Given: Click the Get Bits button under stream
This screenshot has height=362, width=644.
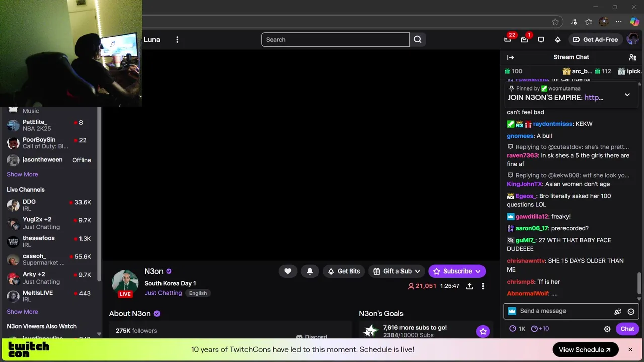Looking at the screenshot, I should [x=344, y=271].
